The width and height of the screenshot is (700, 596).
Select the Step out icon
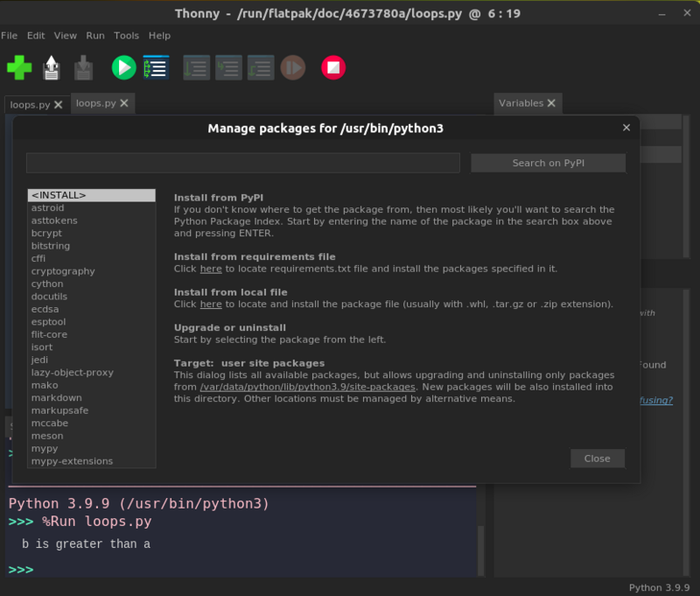(260, 67)
